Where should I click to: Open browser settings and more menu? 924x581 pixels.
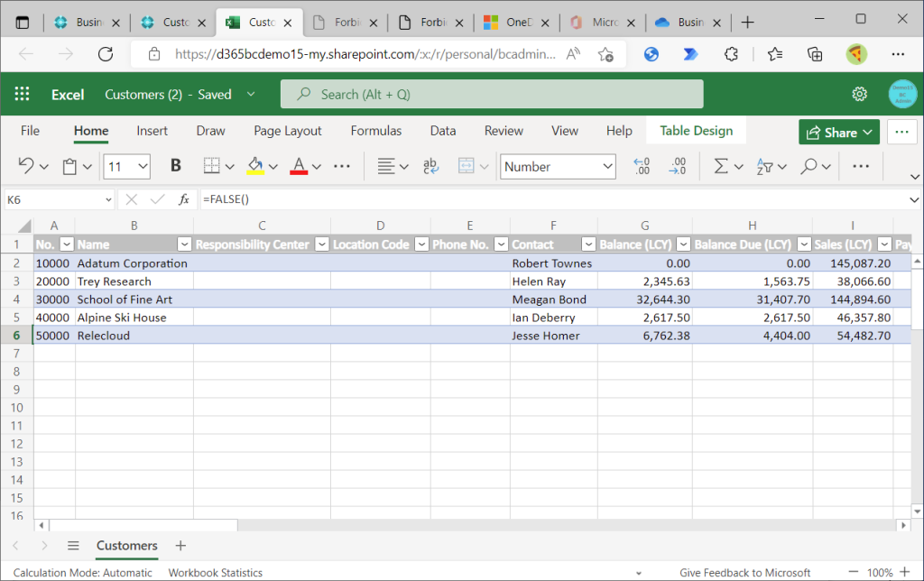[x=898, y=54]
